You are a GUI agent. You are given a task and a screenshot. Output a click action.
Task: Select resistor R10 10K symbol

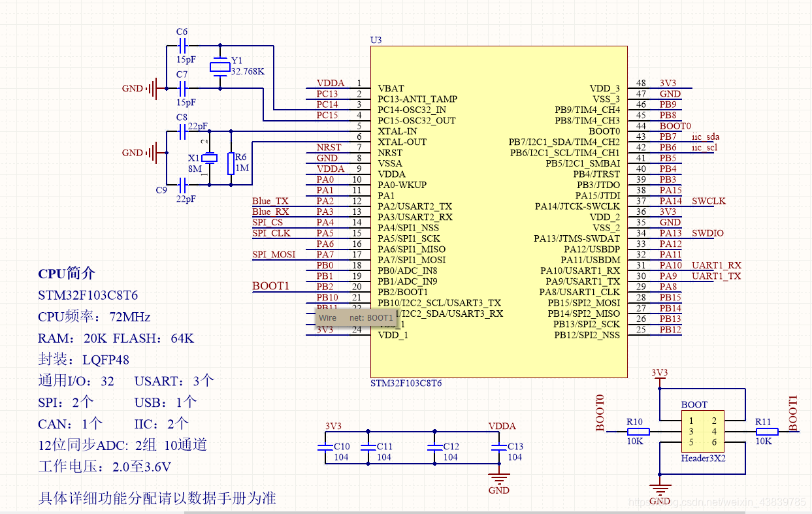point(638,431)
